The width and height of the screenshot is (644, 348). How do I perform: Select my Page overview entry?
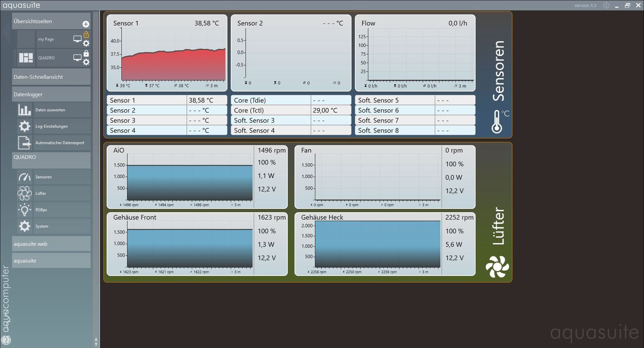[x=46, y=39]
